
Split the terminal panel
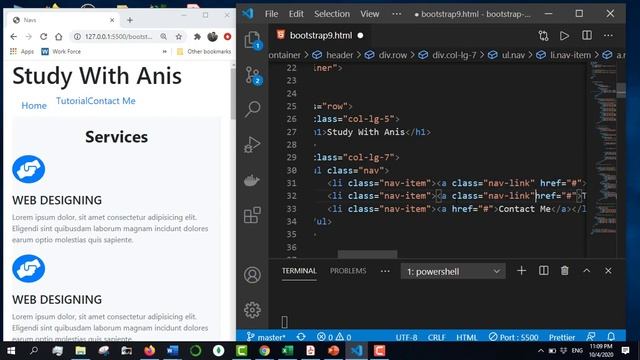pos(544,271)
